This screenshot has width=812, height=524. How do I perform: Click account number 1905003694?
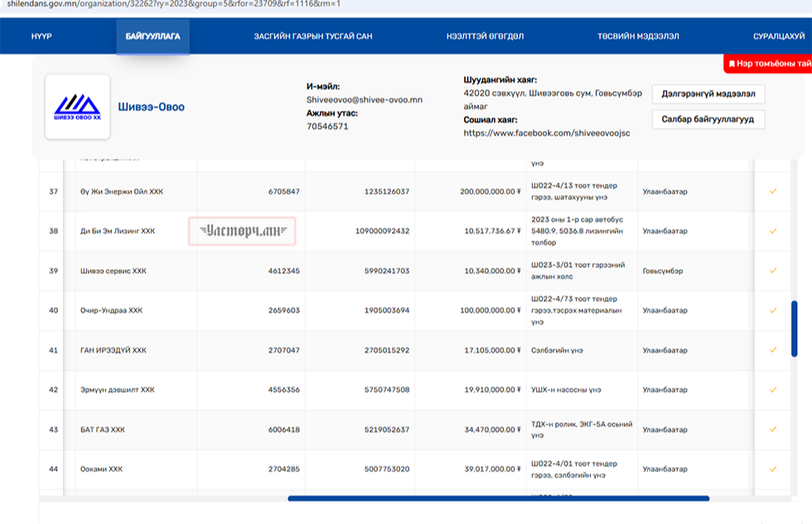[x=387, y=310]
